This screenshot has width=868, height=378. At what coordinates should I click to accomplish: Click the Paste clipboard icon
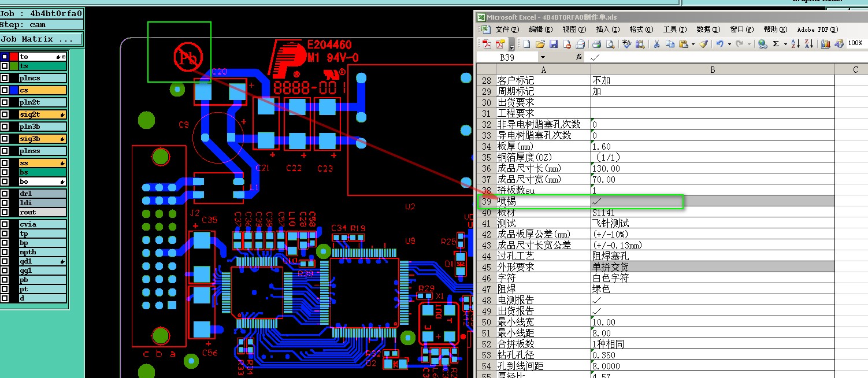coord(683,44)
